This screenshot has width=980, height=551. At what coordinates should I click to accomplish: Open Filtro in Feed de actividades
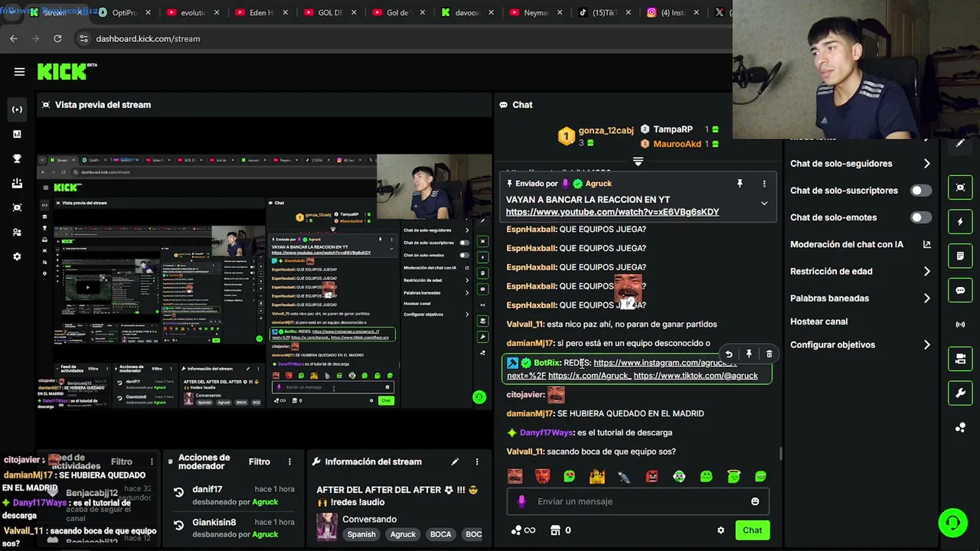[121, 461]
